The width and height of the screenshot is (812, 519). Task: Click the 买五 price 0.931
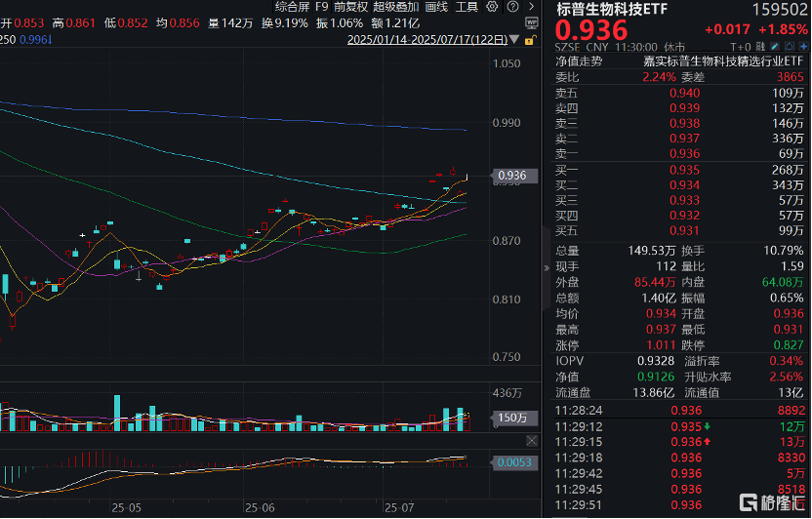[684, 230]
